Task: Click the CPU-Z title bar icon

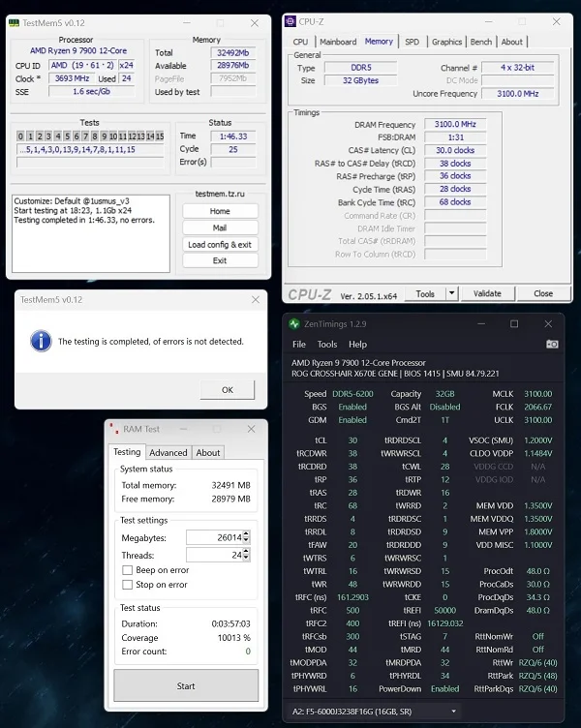Action: pos(290,21)
